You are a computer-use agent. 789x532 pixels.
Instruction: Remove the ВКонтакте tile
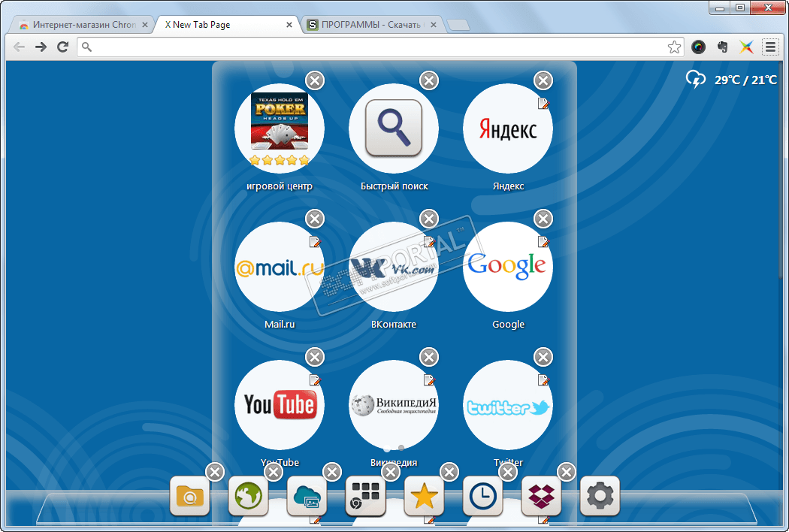coord(429,219)
